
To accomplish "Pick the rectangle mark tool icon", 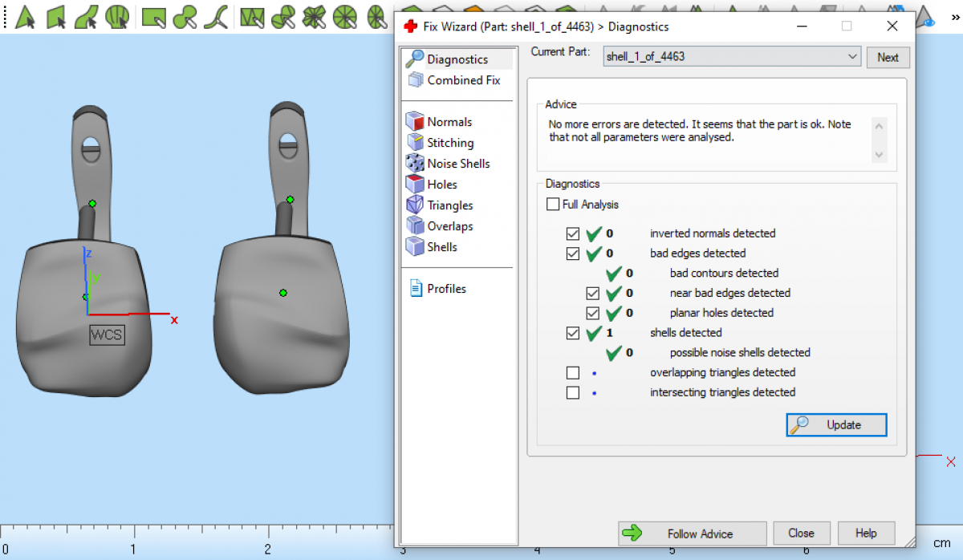I will (153, 16).
